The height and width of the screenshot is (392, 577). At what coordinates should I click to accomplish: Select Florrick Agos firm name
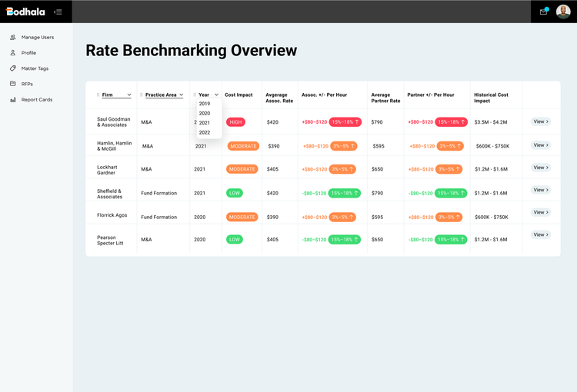pyautogui.click(x=112, y=215)
